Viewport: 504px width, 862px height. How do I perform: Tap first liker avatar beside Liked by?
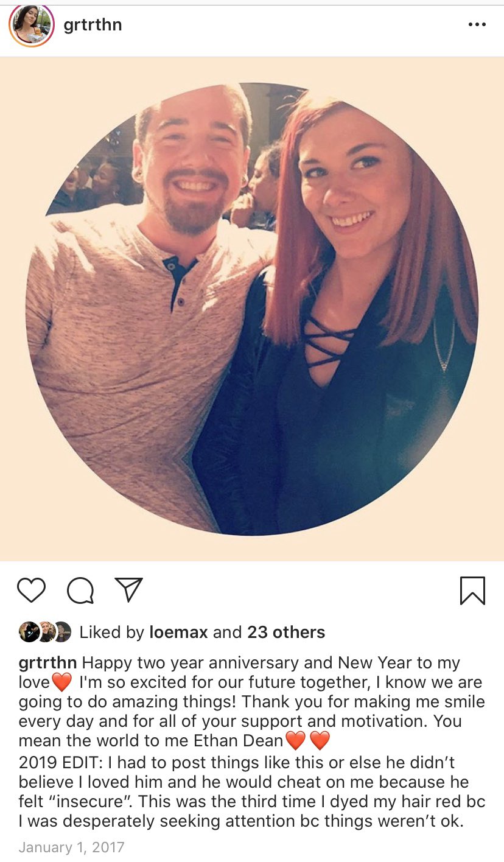[x=29, y=632]
